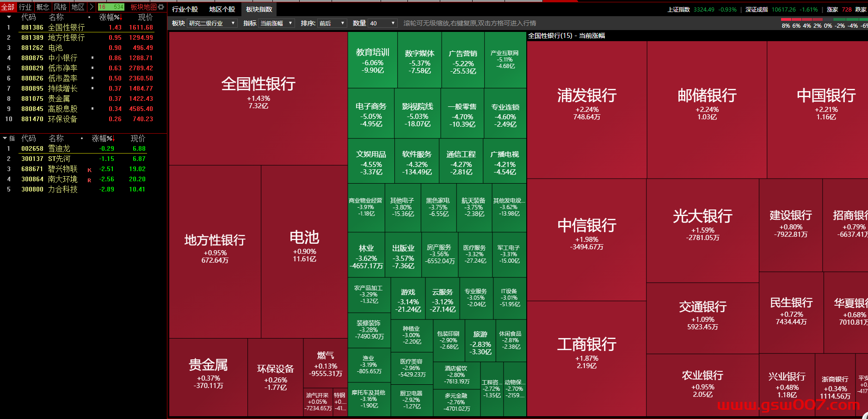This screenshot has width=868, height=419.
Task: Select the 环保设备 treemap tile
Action: click(x=276, y=377)
